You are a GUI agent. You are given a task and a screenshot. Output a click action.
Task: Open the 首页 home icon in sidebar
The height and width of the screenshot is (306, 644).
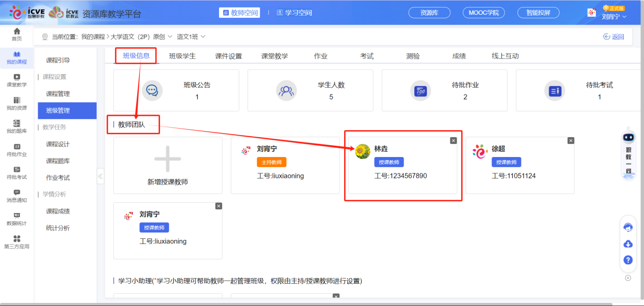point(17,34)
